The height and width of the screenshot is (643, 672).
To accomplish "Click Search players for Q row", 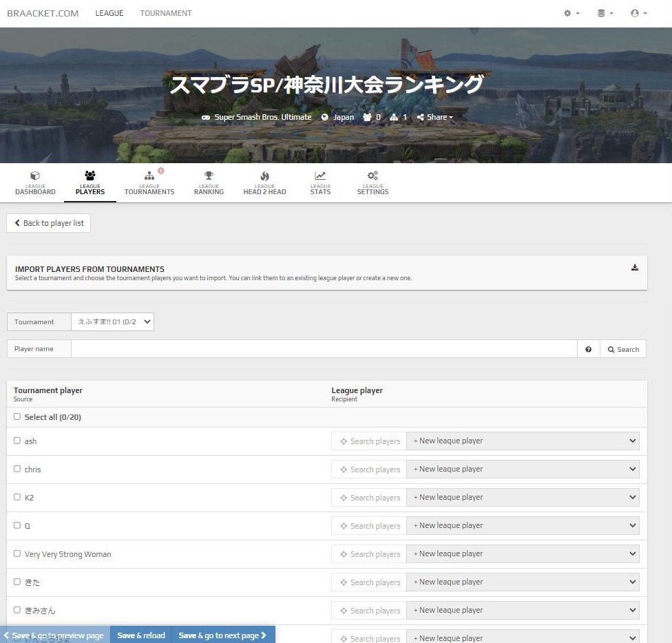I will [369, 526].
